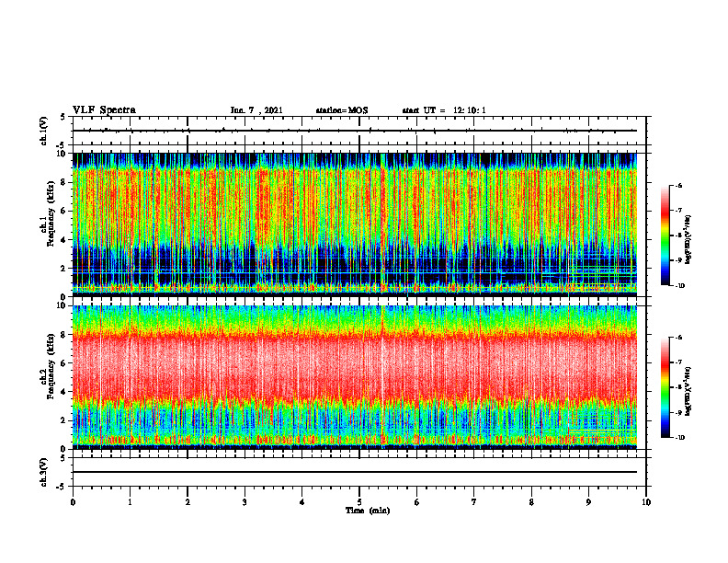
Task: Click the "start UT = 12:10: 1" label
Action: coord(444,110)
